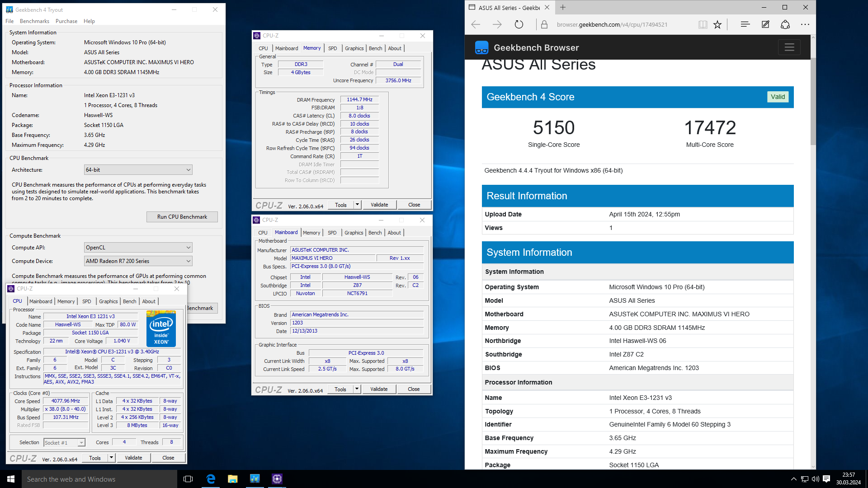Click the Uncore Frequency 3756.0 MHz value
The height and width of the screenshot is (488, 868).
pyautogui.click(x=398, y=80)
